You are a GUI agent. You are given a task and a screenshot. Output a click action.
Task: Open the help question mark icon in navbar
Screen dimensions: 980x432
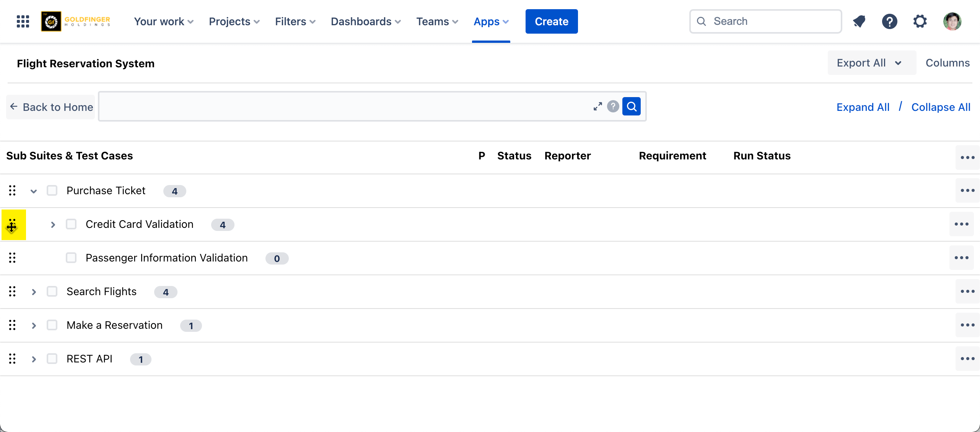point(889,21)
